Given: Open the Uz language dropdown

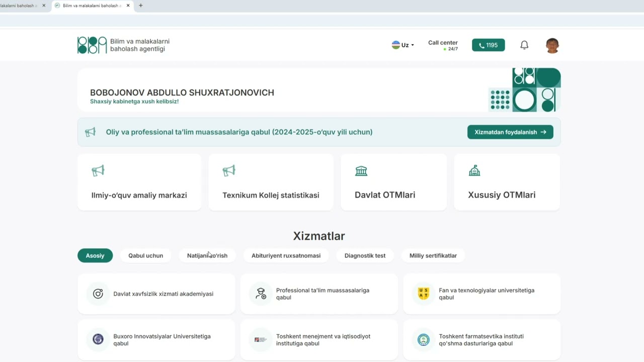Looking at the screenshot, I should pos(403,45).
